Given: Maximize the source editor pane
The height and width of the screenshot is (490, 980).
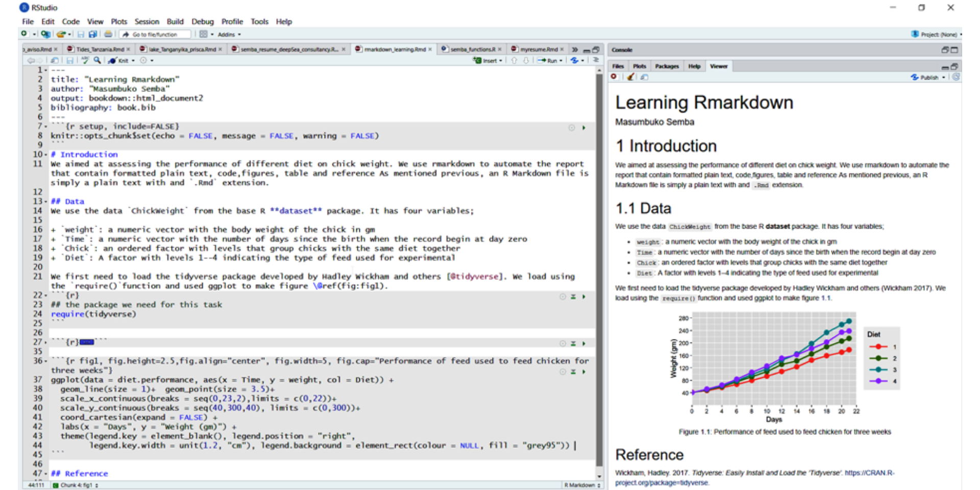Looking at the screenshot, I should (596, 50).
